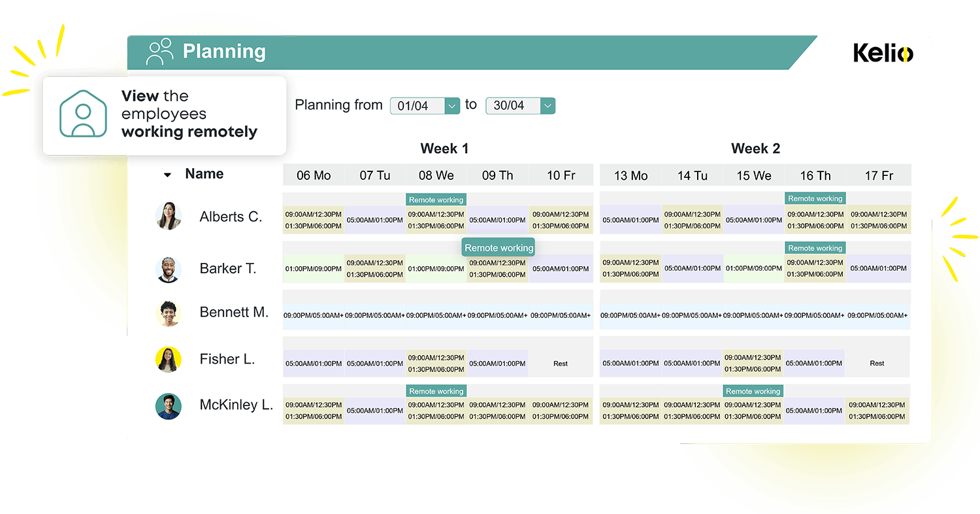The image size is (980, 514).
Task: Click Barker T. Remote working tag on 16 Th
Action: (x=815, y=248)
